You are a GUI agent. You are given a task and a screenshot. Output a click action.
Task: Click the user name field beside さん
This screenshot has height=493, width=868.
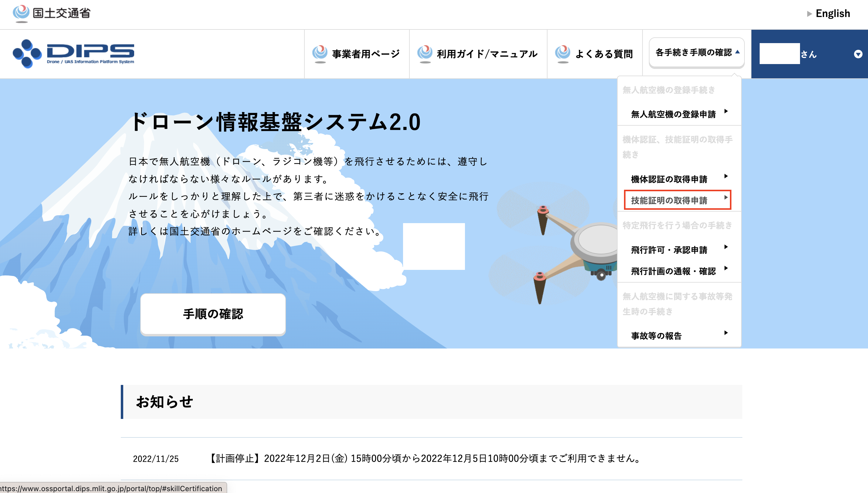(x=779, y=53)
